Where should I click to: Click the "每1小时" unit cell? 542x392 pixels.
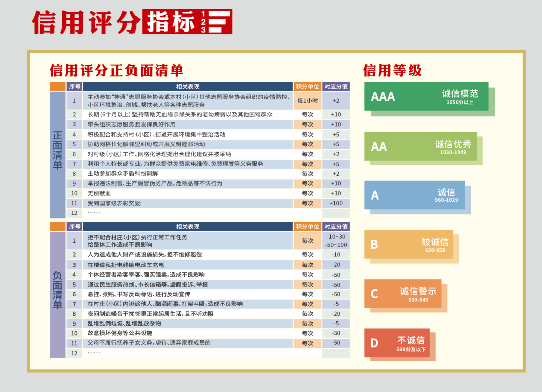tap(307, 101)
